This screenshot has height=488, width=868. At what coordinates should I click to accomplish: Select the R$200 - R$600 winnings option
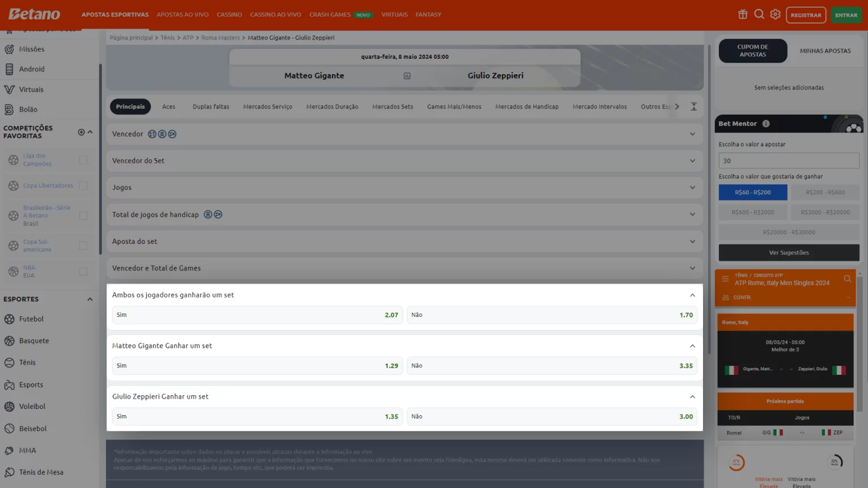coord(825,193)
